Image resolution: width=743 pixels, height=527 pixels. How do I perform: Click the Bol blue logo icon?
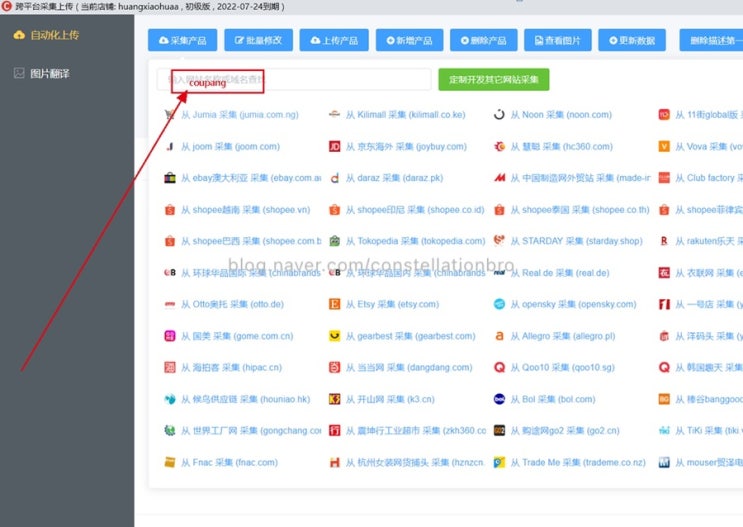point(499,400)
